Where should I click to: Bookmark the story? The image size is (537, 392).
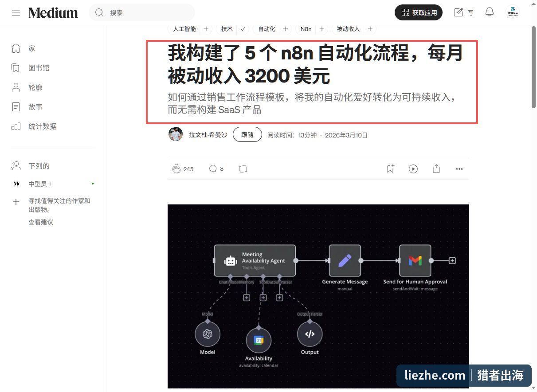[x=390, y=169]
